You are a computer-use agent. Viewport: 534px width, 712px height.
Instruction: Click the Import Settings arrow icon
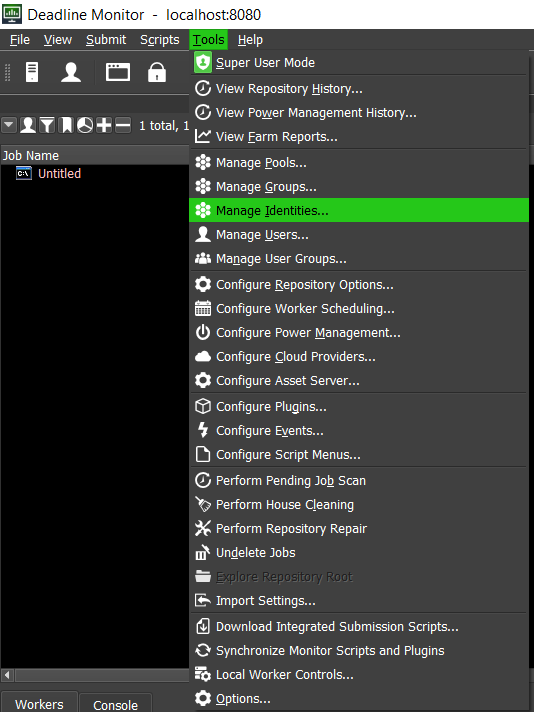point(203,601)
